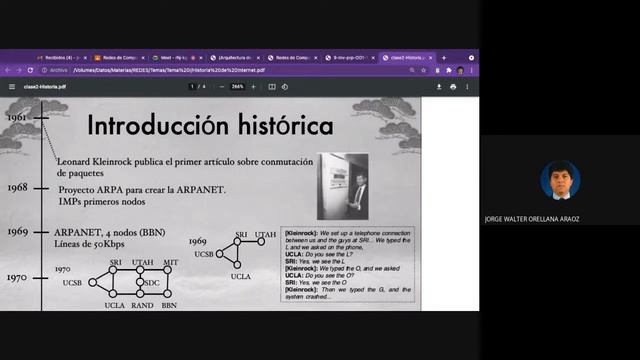Click Jorge Walter Orellana Araoz avatar

(x=560, y=180)
